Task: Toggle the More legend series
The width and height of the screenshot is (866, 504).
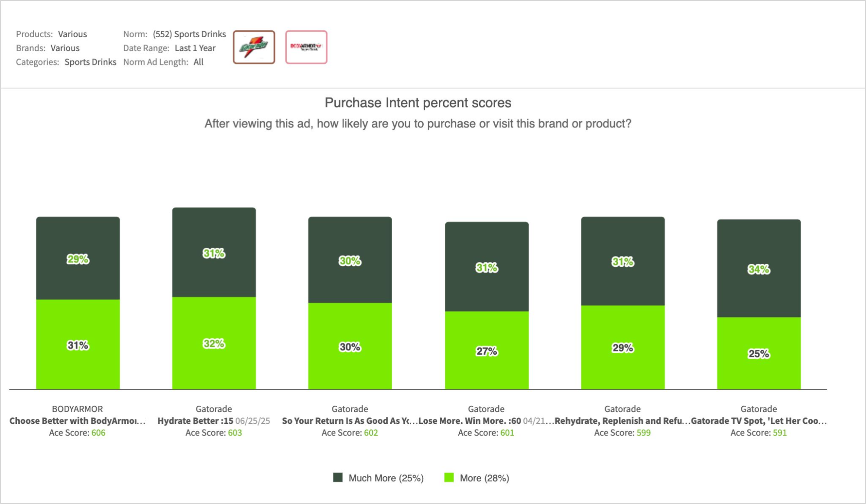Action: pyautogui.click(x=484, y=478)
